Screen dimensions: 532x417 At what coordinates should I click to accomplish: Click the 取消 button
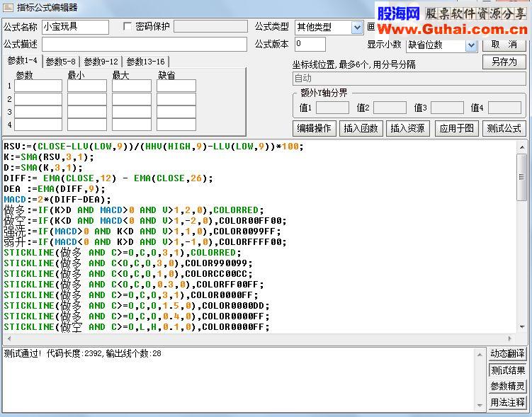tap(504, 45)
